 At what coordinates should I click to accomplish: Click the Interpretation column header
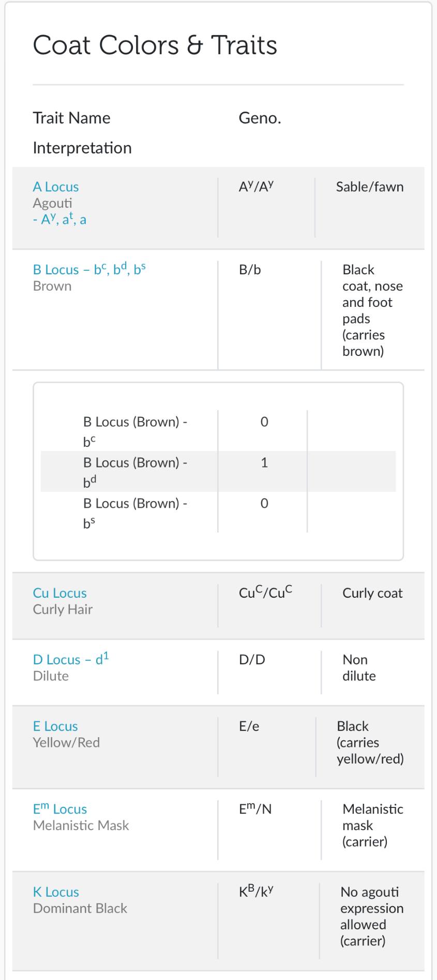click(x=82, y=148)
